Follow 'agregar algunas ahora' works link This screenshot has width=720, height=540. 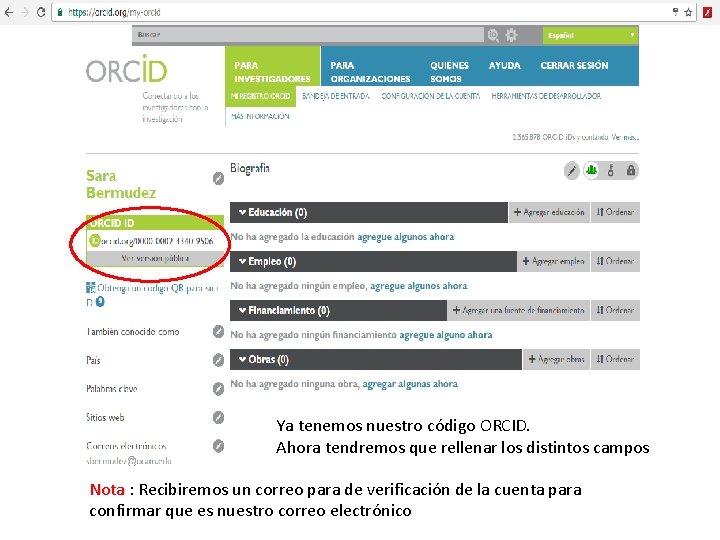[x=410, y=384]
